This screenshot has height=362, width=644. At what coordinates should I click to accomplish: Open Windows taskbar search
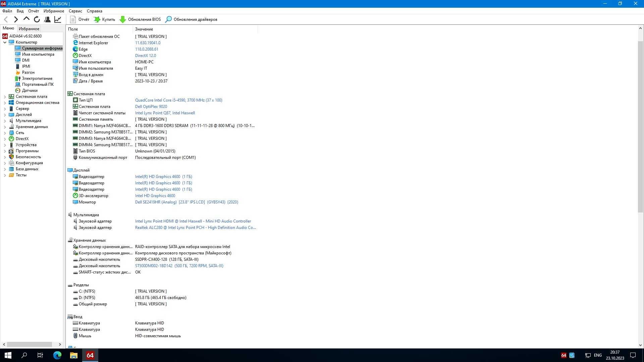pos(24,355)
